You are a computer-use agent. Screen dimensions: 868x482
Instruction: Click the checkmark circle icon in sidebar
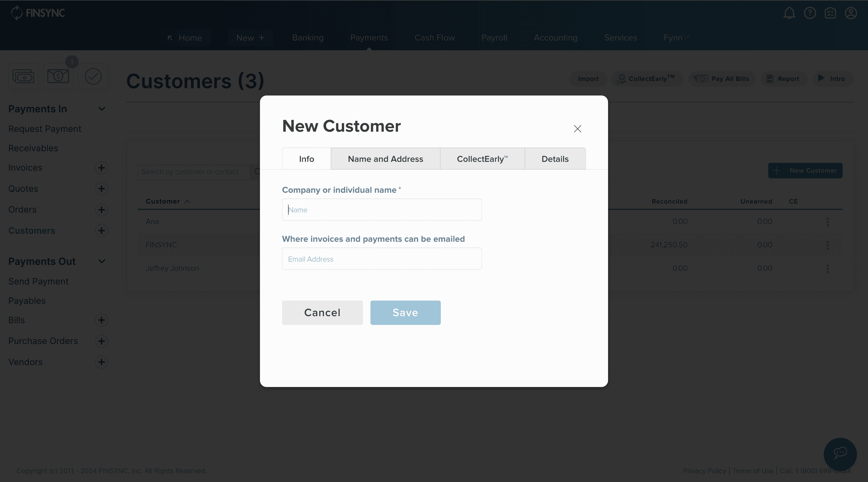click(x=93, y=76)
